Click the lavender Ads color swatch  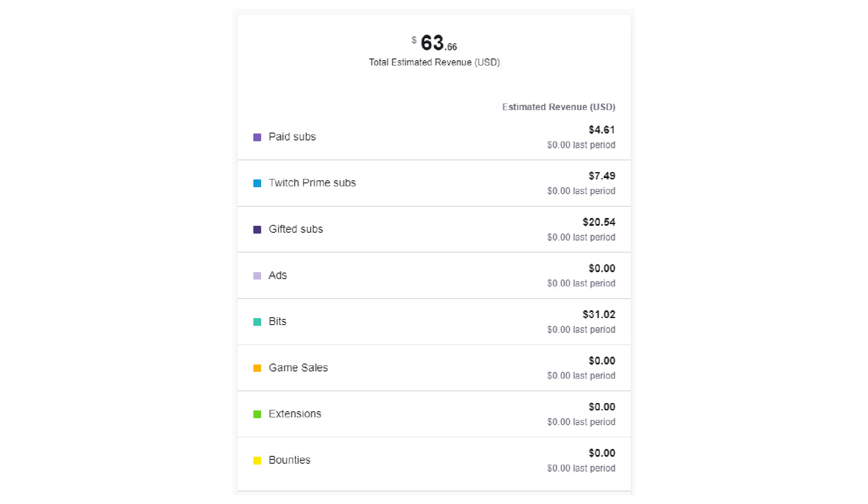(257, 276)
